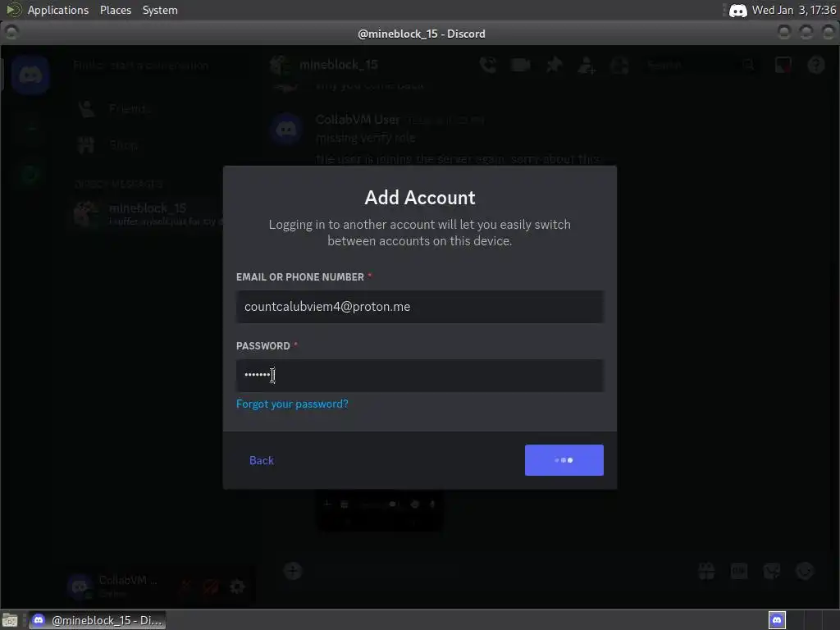This screenshot has height=630, width=840.
Task: Click the Discord tray icon in top panel
Action: (x=737, y=10)
